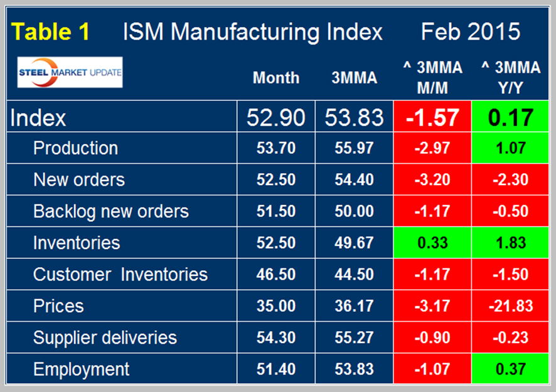Select the ISM Manufacturing Index heading

click(x=253, y=32)
